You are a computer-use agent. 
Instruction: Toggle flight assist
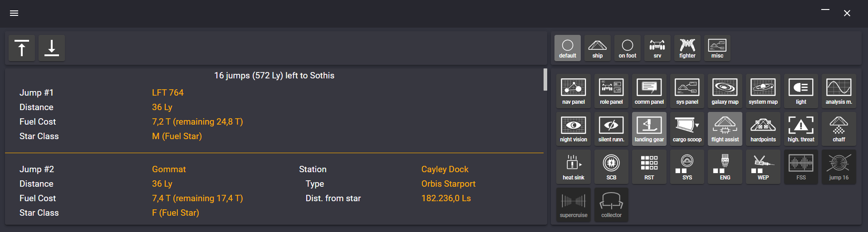click(x=725, y=129)
